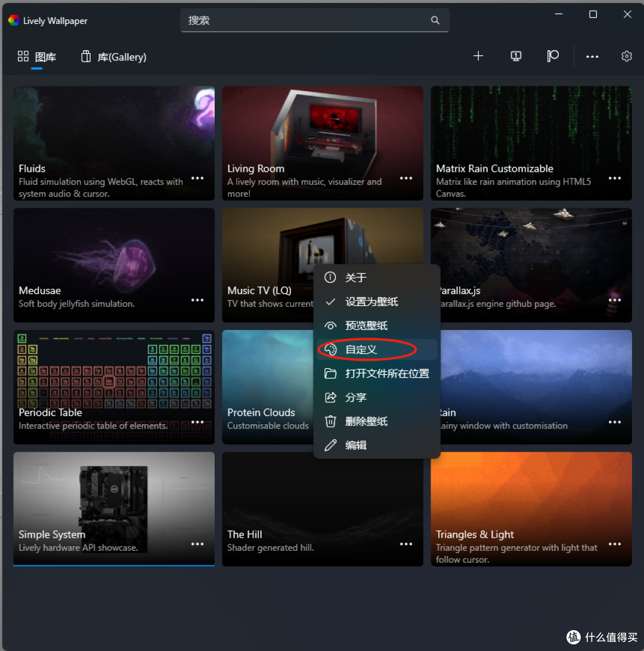The image size is (644, 651).
Task: Click the 删除壁纸 trash icon
Action: 330,421
